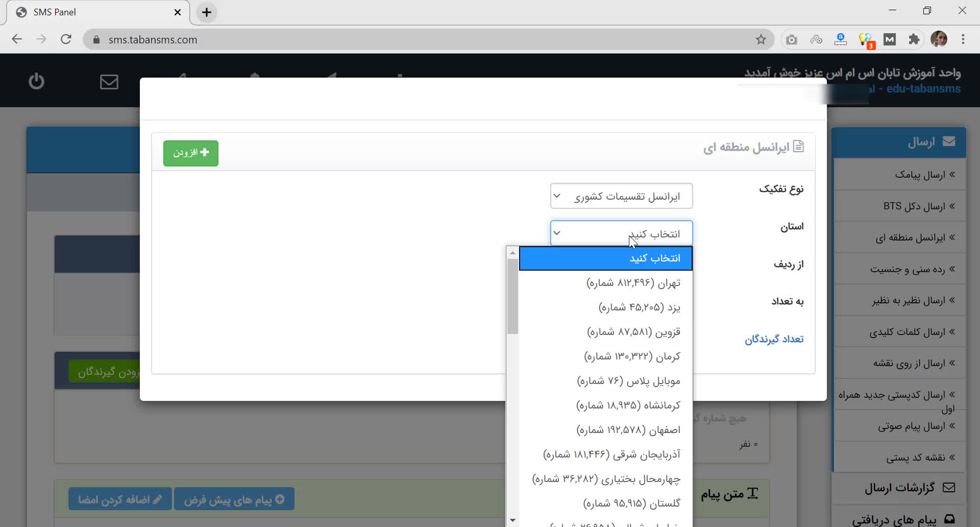Viewport: 980px width, 527px height.
Task: Expand the نوع تفکیک dropdown
Action: pos(621,196)
